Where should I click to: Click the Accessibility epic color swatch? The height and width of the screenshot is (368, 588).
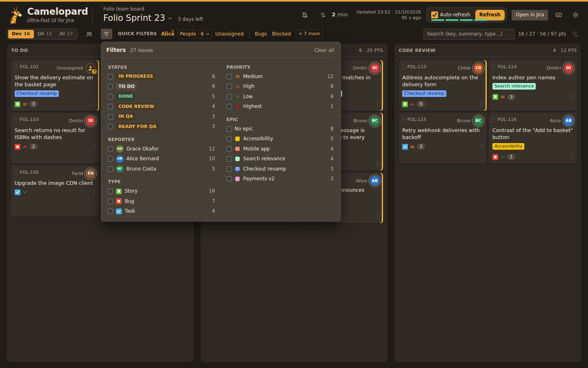(238, 139)
